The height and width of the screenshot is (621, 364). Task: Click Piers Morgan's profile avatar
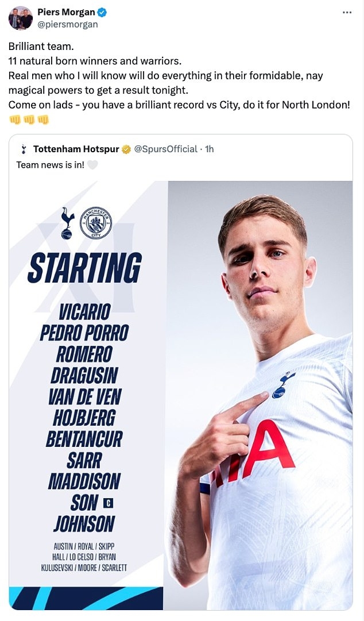pyautogui.click(x=21, y=18)
